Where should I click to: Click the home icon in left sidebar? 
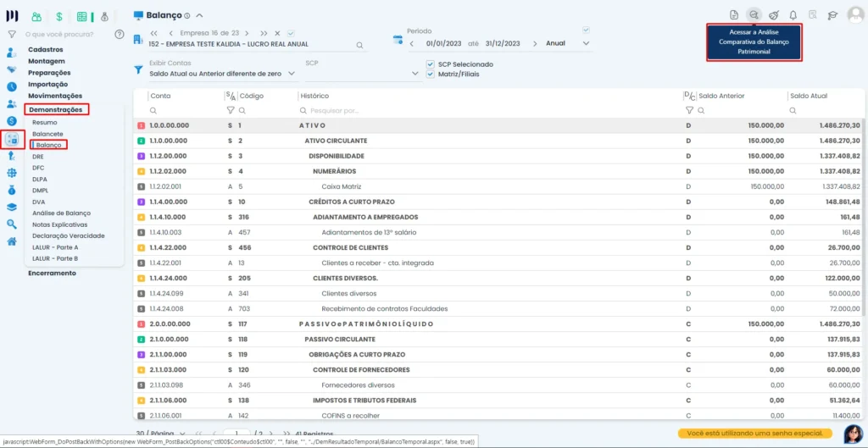click(x=12, y=241)
